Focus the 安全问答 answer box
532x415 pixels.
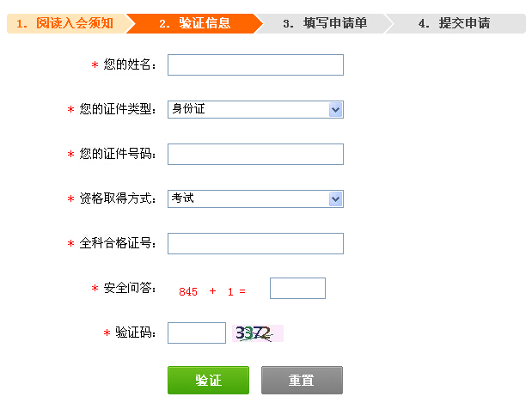[297, 289]
